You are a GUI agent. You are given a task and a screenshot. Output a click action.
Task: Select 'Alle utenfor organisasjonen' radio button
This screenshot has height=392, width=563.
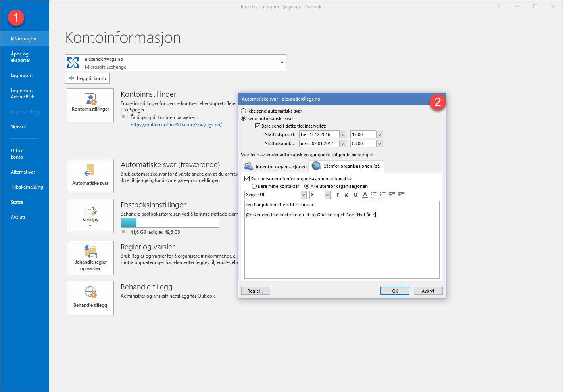click(x=307, y=186)
